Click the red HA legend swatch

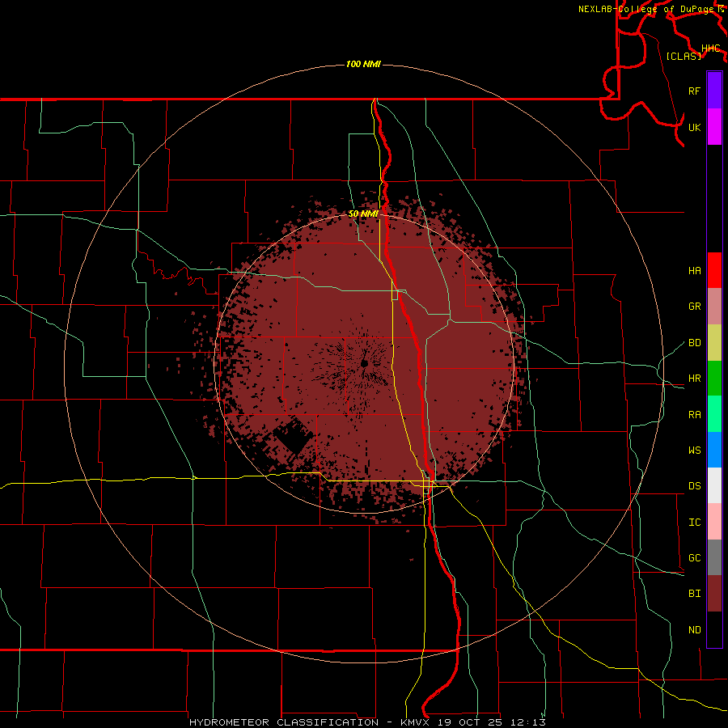click(x=714, y=270)
